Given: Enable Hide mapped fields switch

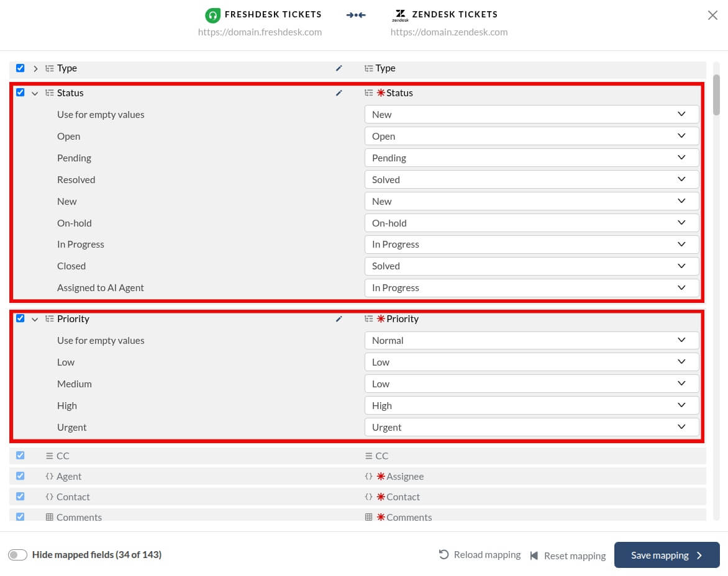Looking at the screenshot, I should [17, 555].
